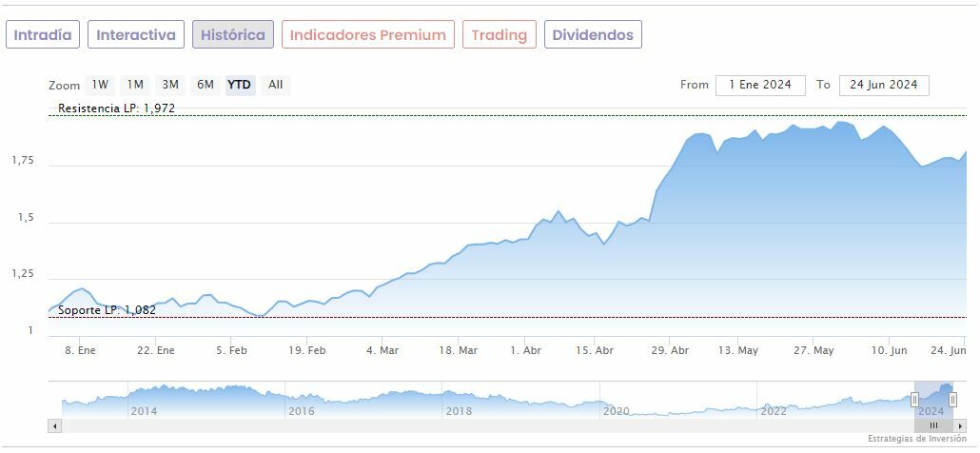Click the From date field
The height and width of the screenshot is (453, 980).
[760, 85]
